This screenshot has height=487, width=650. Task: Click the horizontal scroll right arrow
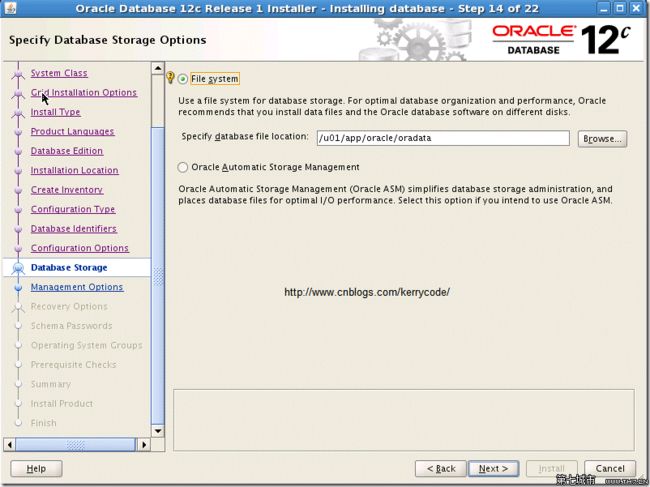coord(144,445)
